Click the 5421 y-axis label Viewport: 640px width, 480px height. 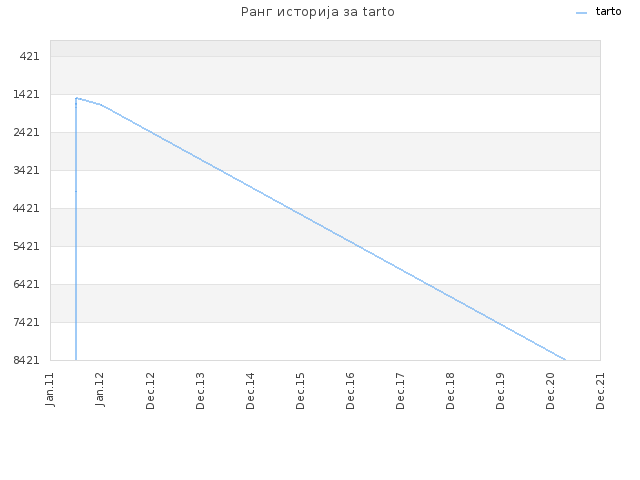click(x=27, y=246)
